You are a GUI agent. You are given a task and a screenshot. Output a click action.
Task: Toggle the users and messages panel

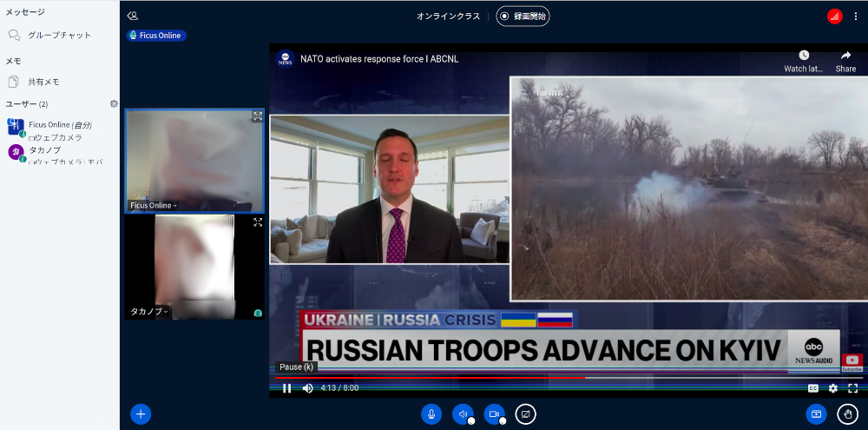click(132, 16)
